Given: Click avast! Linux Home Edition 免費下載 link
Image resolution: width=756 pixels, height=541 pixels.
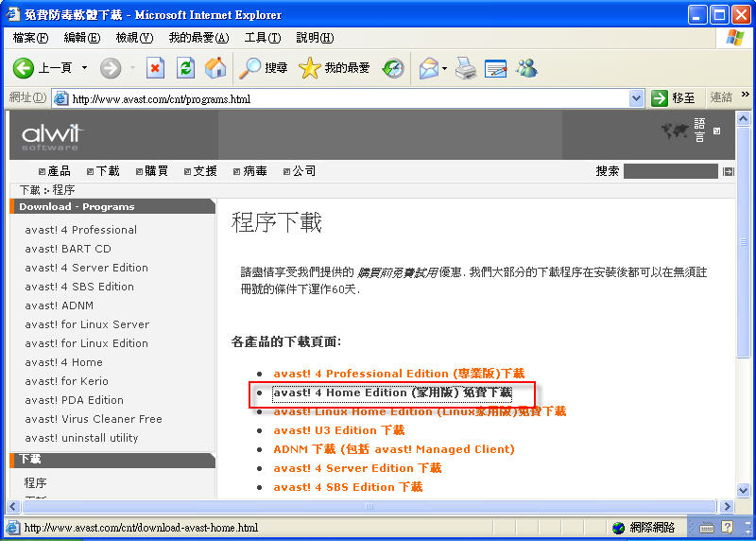Looking at the screenshot, I should point(420,411).
